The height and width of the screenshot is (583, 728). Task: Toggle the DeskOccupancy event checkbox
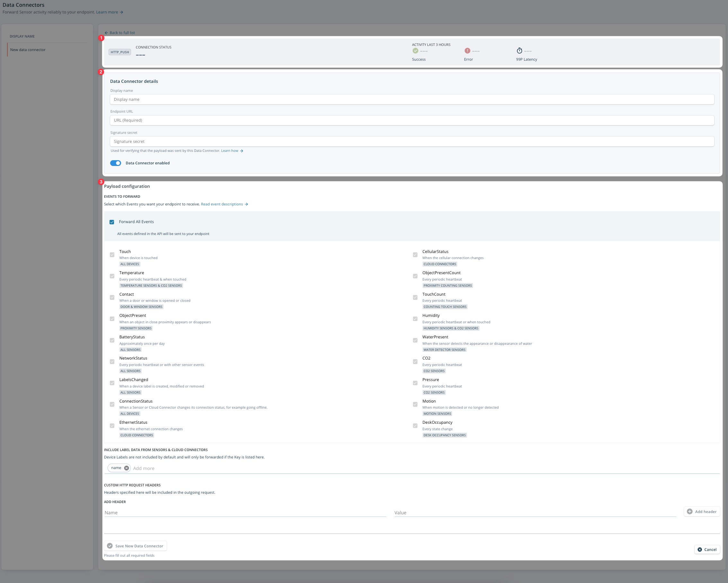click(x=415, y=426)
